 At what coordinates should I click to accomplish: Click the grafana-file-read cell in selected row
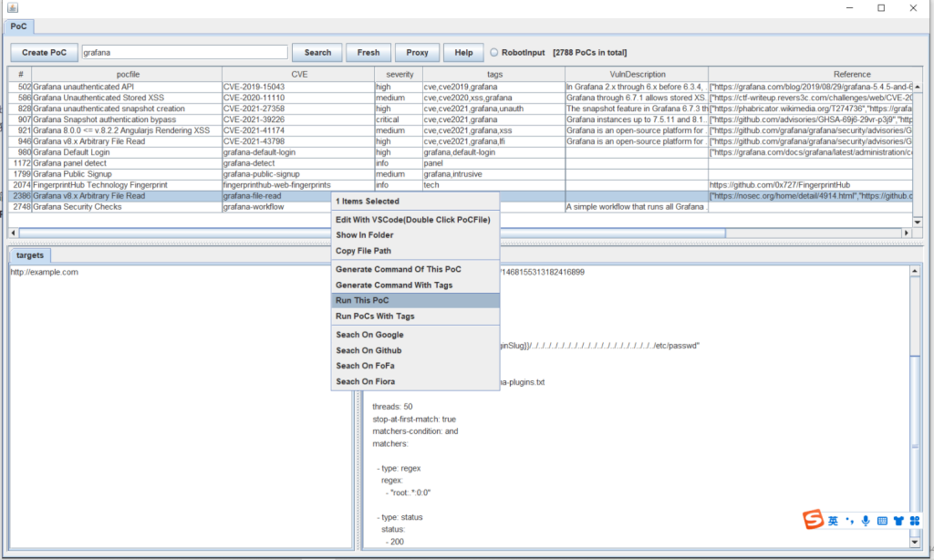277,196
